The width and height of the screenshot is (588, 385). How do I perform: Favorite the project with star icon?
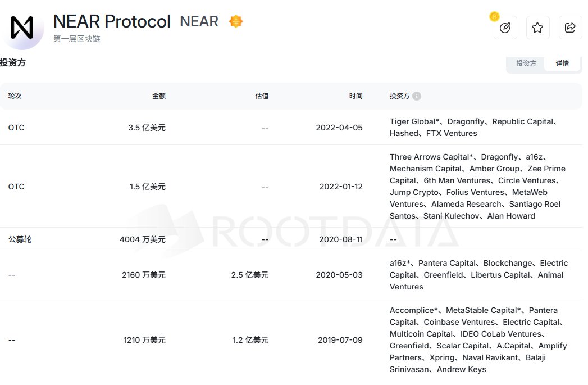[x=538, y=28]
